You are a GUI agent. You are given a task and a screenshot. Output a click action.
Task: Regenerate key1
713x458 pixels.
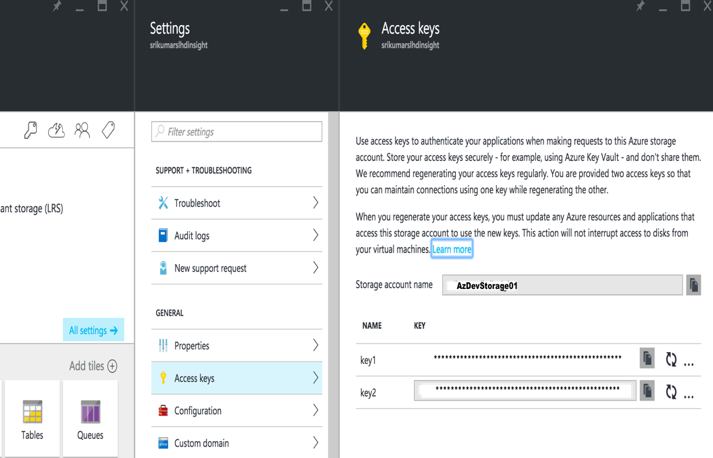(671, 359)
